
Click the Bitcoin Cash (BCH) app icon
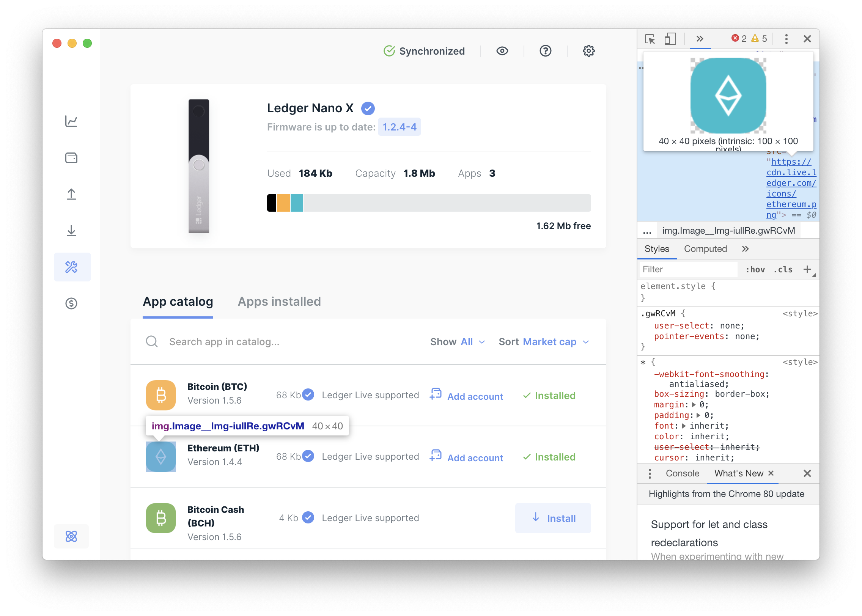point(161,518)
